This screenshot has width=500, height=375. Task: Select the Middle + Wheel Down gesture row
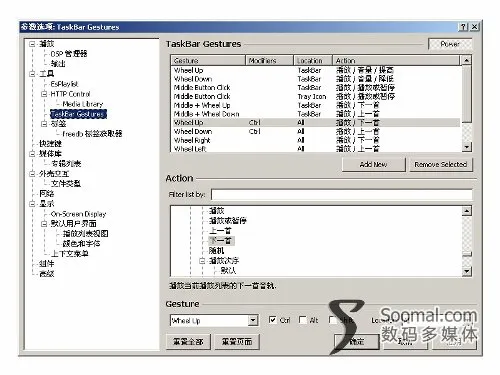[316, 114]
